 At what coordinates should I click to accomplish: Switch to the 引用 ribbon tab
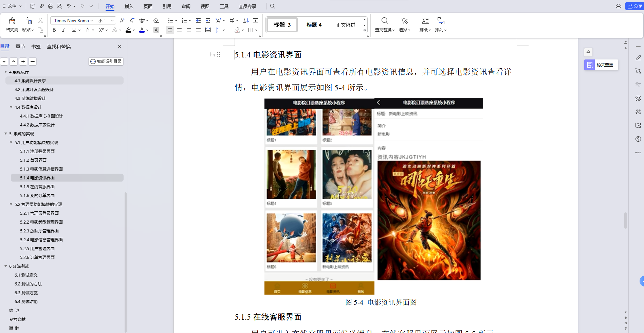167,6
